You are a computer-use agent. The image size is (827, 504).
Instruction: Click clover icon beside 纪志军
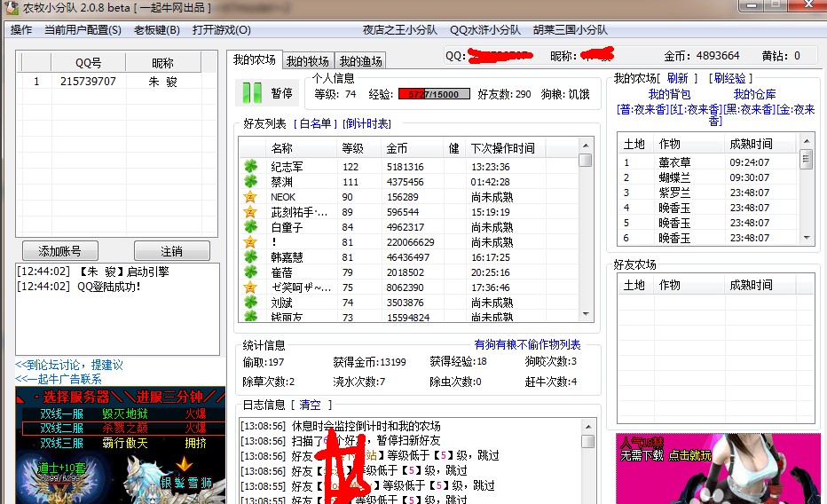250,167
